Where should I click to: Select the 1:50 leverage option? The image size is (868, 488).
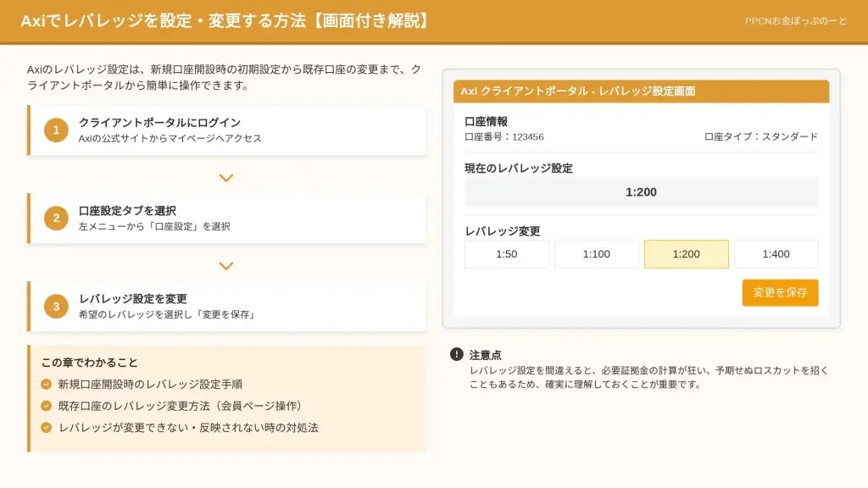coord(506,254)
